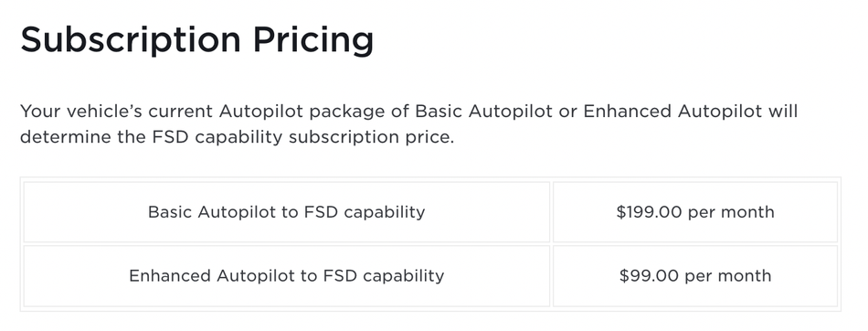Image resolution: width=868 pixels, height=331 pixels.
Task: Select the Enhanced Autopilot to FSD capability cell
Action: [286, 275]
